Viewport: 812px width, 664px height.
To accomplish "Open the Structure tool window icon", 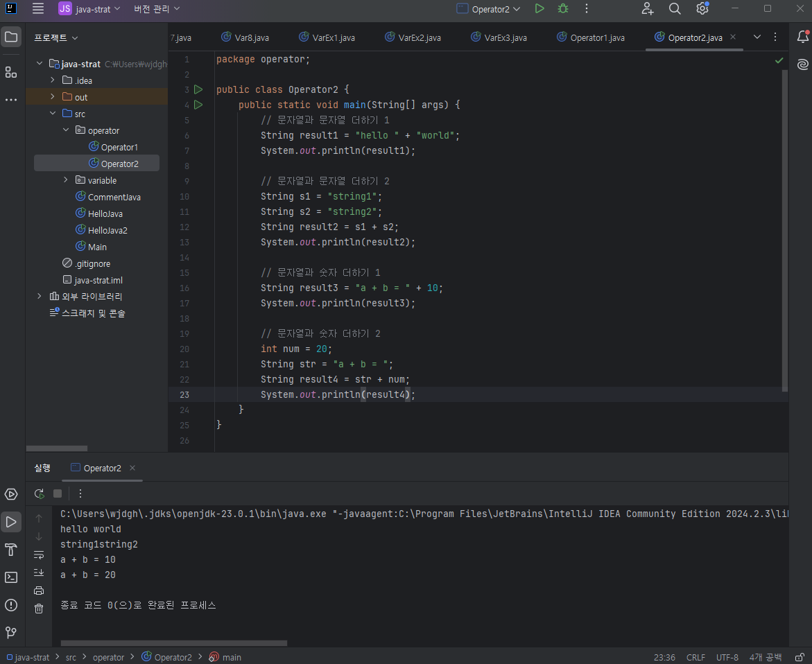I will click(11, 72).
